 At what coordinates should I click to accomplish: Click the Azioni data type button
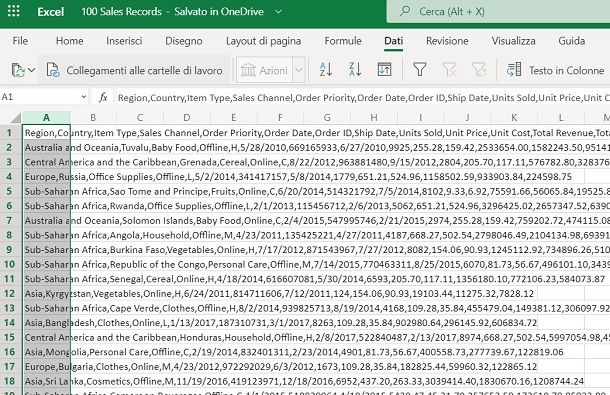(x=264, y=70)
